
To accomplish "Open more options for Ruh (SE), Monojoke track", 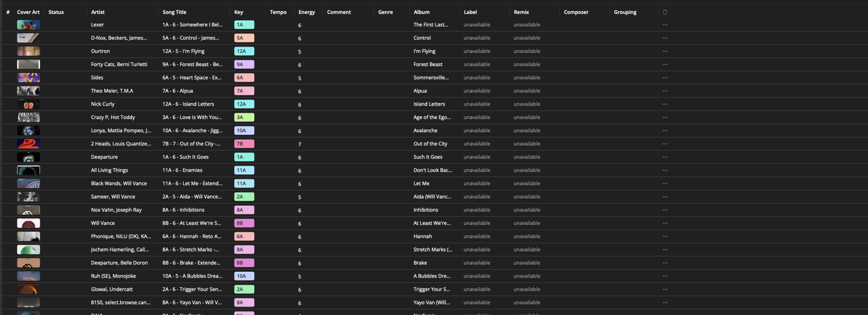I will (665, 276).
